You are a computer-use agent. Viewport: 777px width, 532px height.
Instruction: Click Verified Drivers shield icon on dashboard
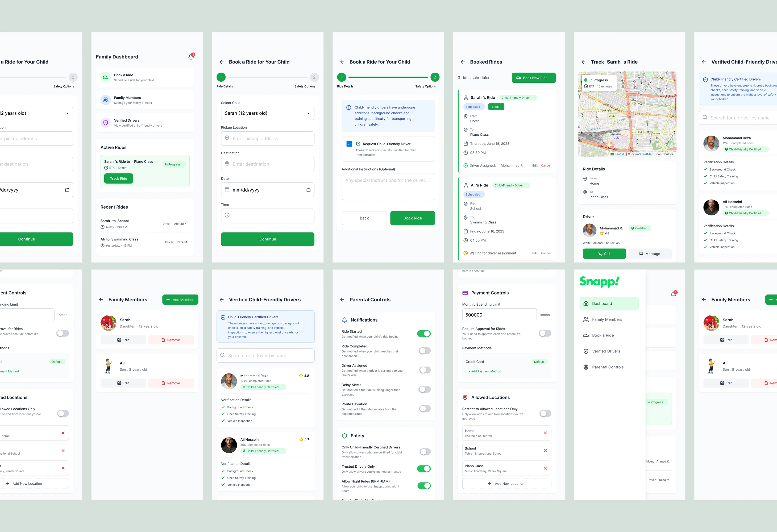coord(106,123)
